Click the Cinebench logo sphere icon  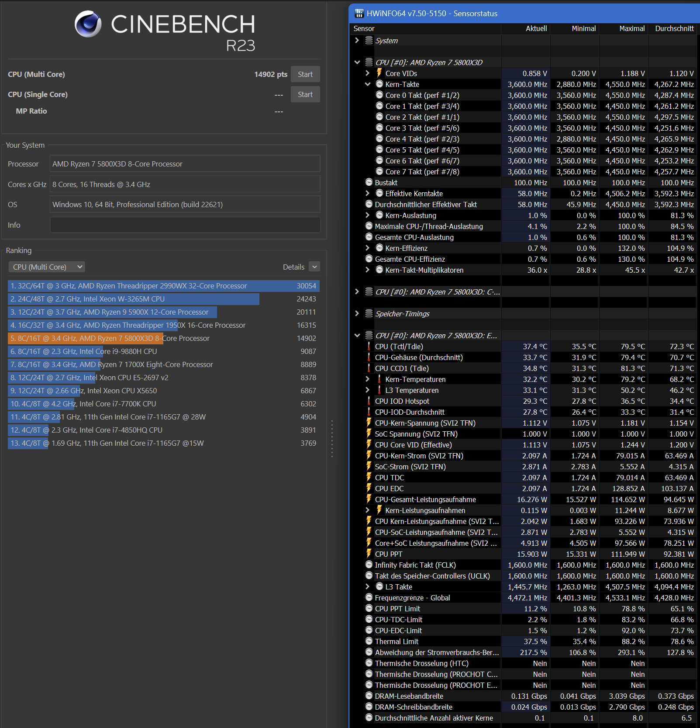88,24
